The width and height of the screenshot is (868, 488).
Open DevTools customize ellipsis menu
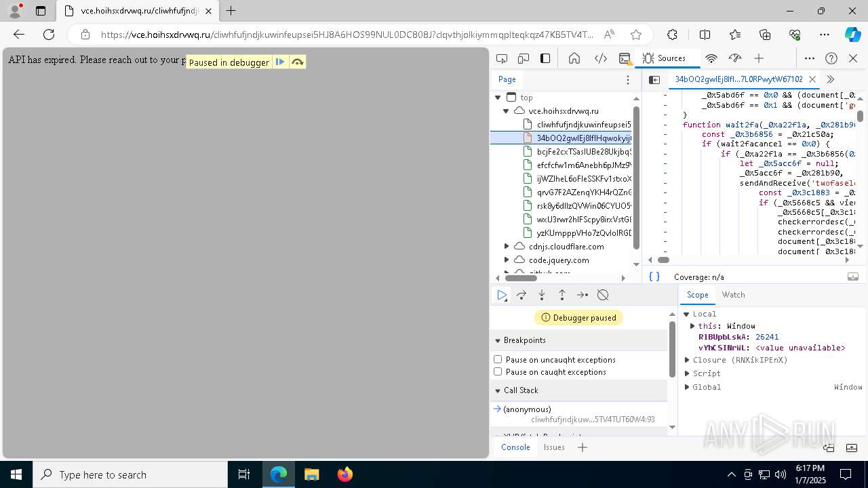(810, 58)
